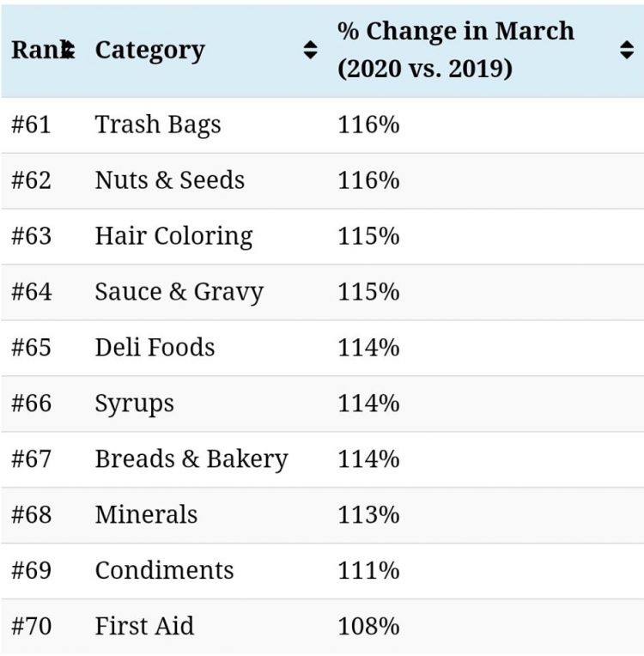Image resolution: width=644 pixels, height=656 pixels.
Task: Select the #70 rank cell
Action: tap(31, 627)
